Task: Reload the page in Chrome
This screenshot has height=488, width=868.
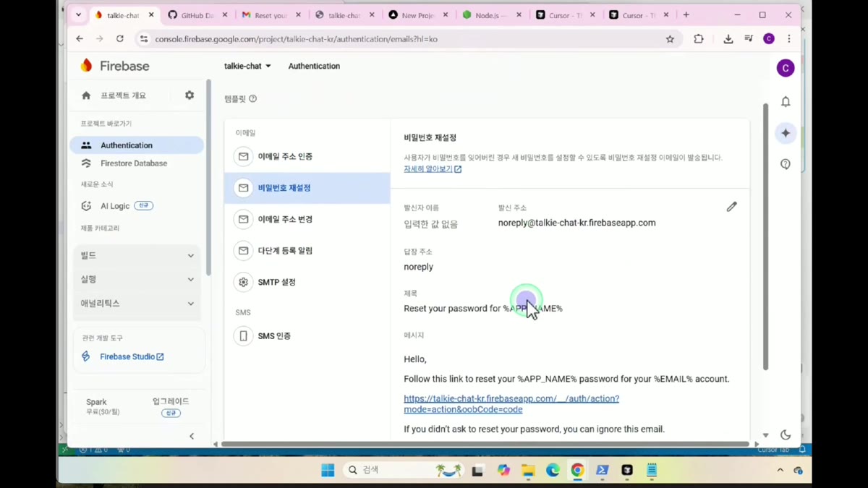Action: point(120,39)
